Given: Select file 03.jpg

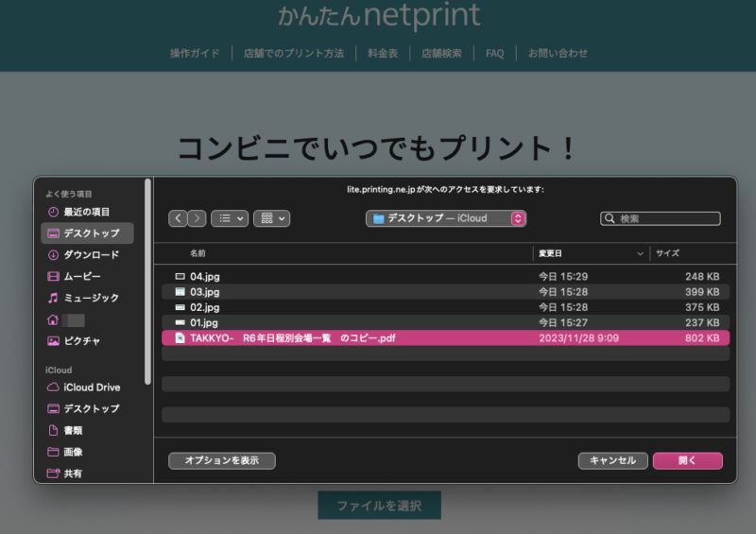Looking at the screenshot, I should pos(445,292).
